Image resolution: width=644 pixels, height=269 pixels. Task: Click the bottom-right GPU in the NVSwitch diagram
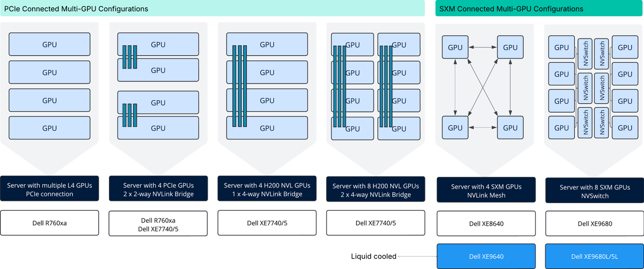click(625, 128)
